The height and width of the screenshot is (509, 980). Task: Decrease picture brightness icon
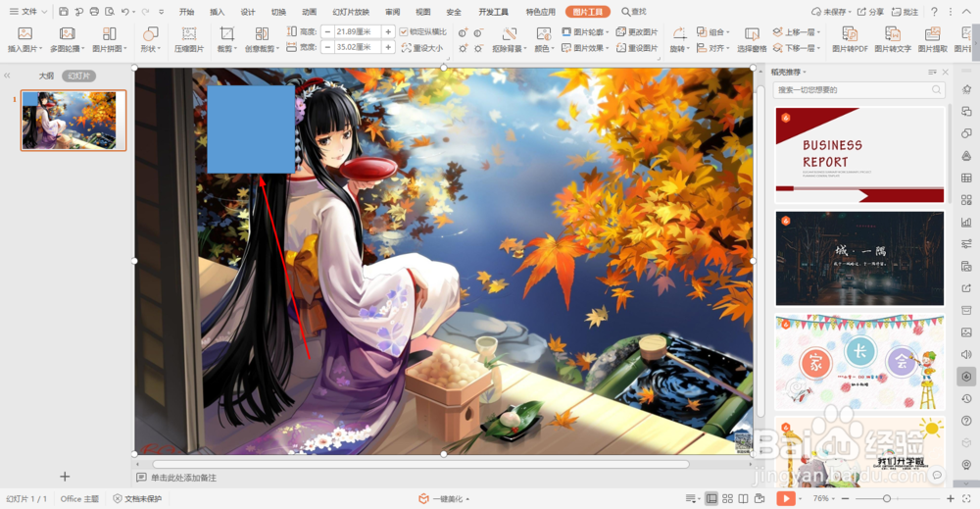pyautogui.click(x=479, y=48)
